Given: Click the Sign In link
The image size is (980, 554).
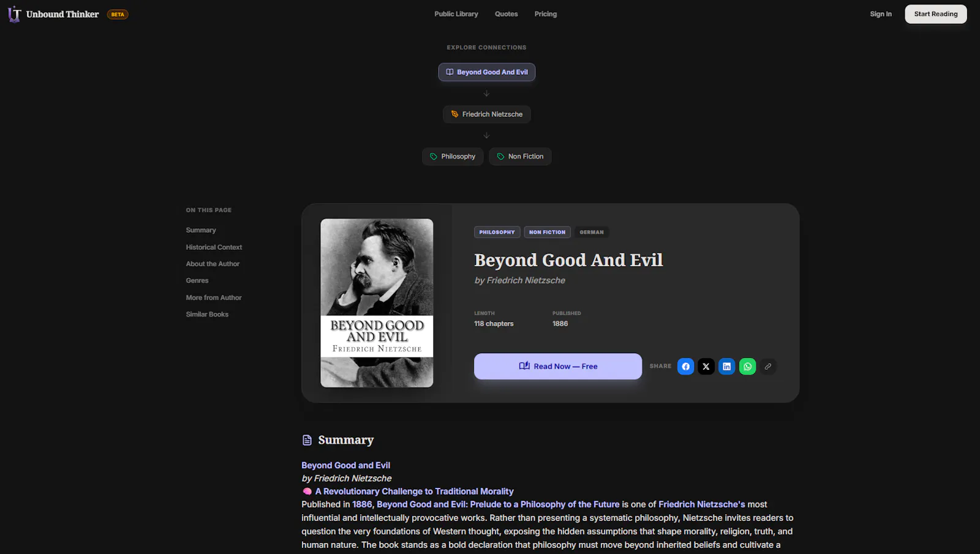Looking at the screenshot, I should (x=881, y=14).
